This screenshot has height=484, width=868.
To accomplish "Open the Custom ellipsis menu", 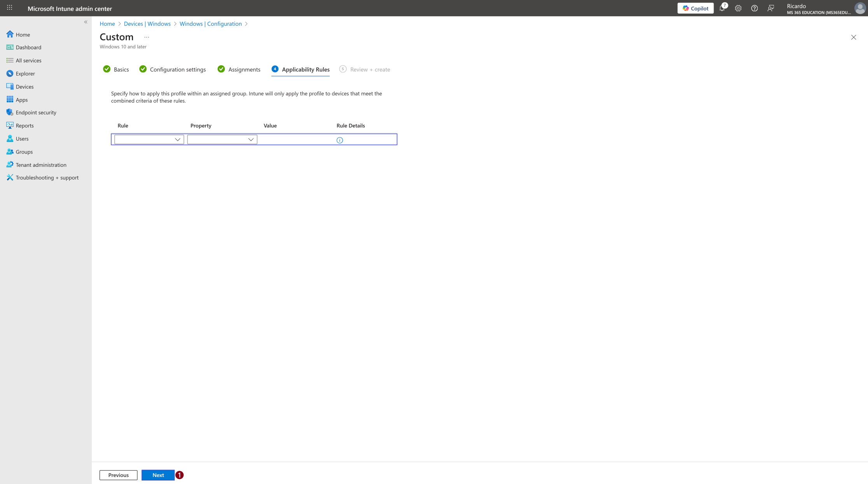I will click(147, 37).
